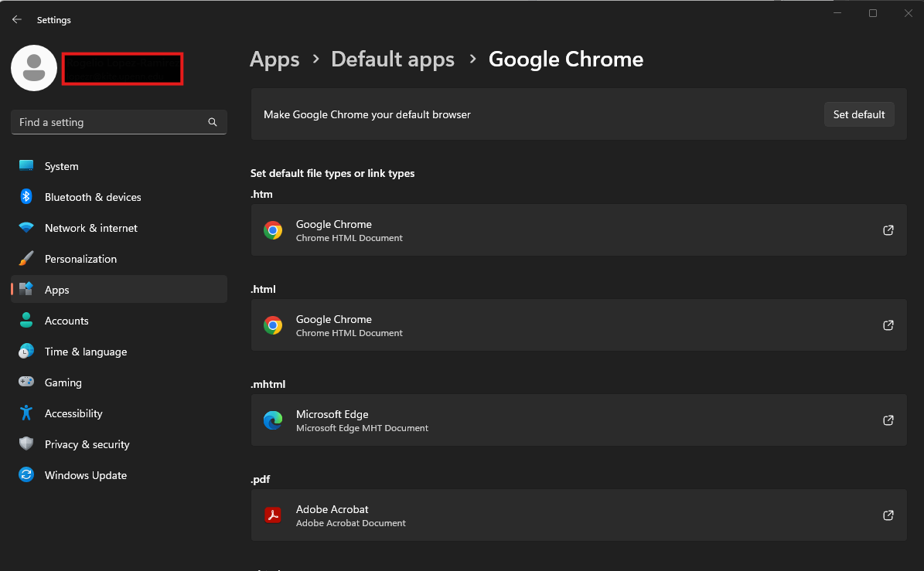
Task: Click the Set default button
Action: tap(858, 114)
